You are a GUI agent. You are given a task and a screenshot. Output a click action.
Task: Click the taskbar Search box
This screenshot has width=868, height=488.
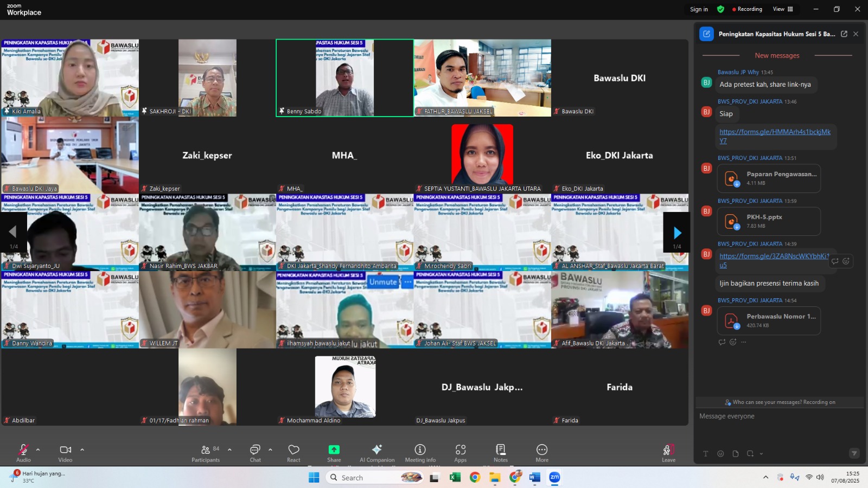375,477
